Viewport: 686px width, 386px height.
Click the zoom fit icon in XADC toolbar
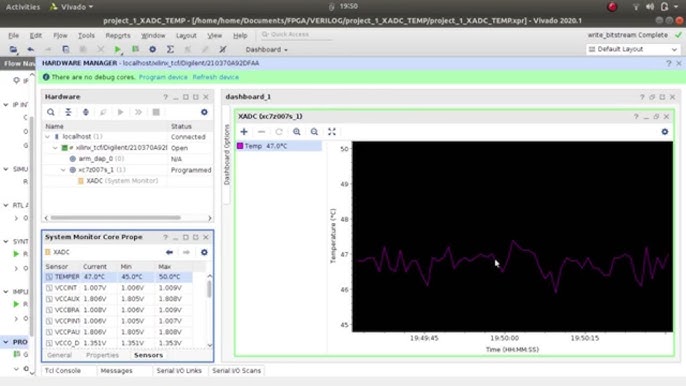(x=332, y=132)
